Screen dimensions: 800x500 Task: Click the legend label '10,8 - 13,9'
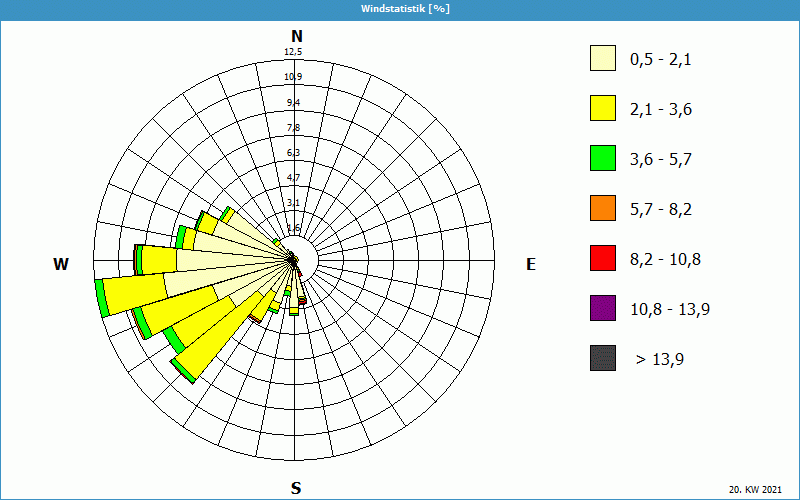670,310
